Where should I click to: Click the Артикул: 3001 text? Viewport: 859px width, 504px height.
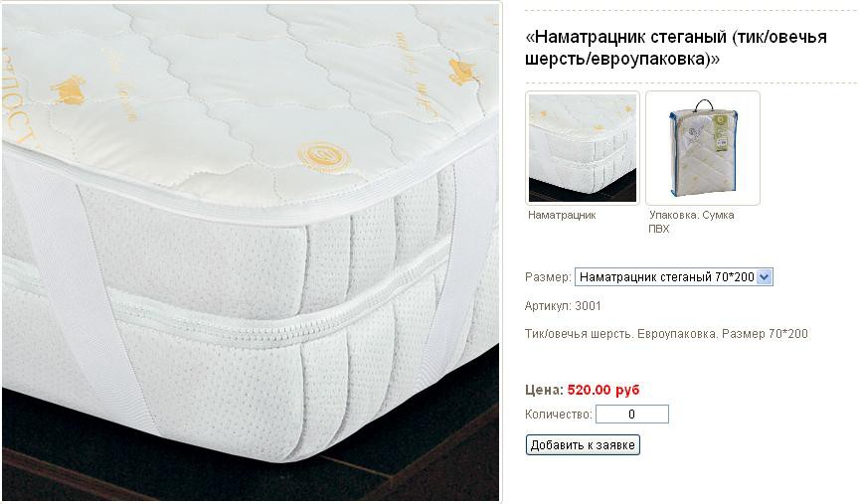click(x=563, y=306)
